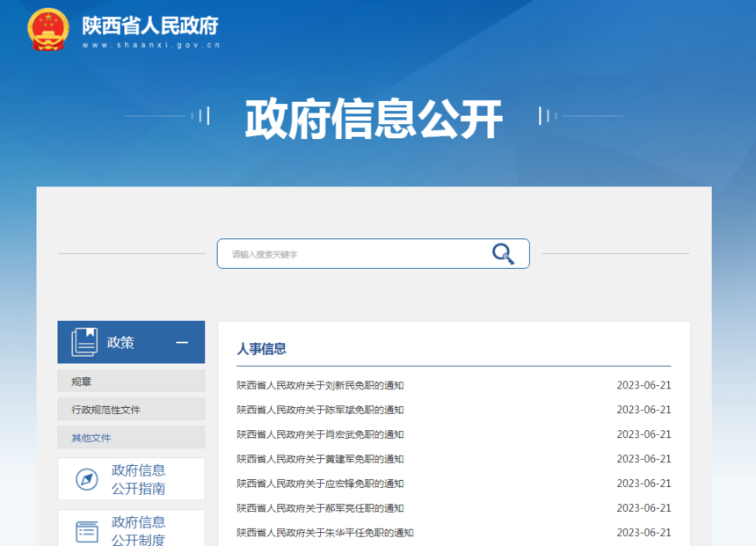Screen dimensions: 756x546
Task: Open the 陕西省人民政府 site title link
Action: click(x=150, y=25)
